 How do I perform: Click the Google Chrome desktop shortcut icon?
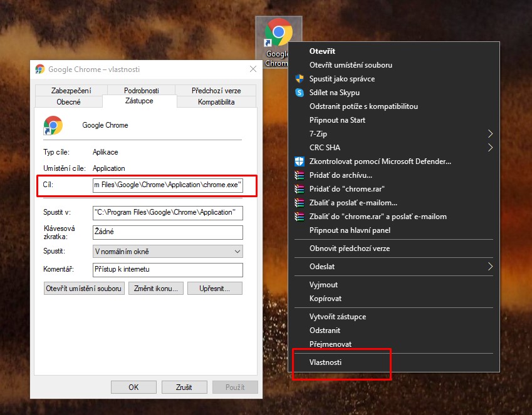278,34
